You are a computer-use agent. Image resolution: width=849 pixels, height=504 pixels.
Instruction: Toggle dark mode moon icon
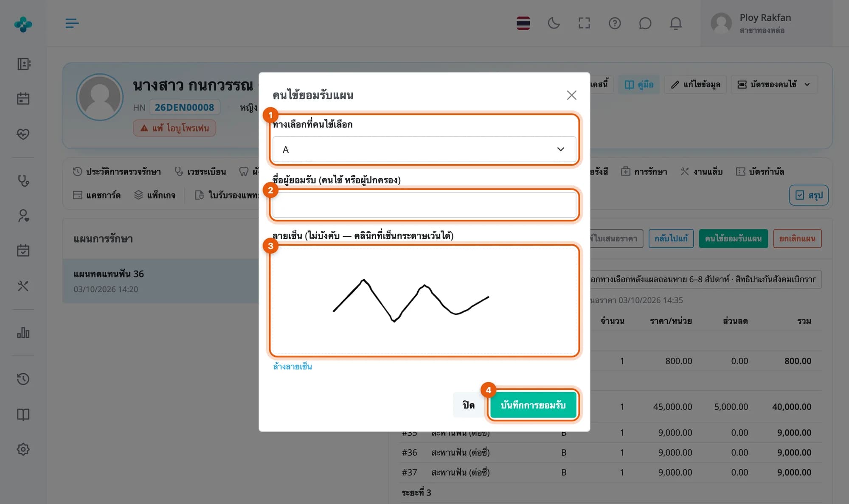tap(554, 23)
